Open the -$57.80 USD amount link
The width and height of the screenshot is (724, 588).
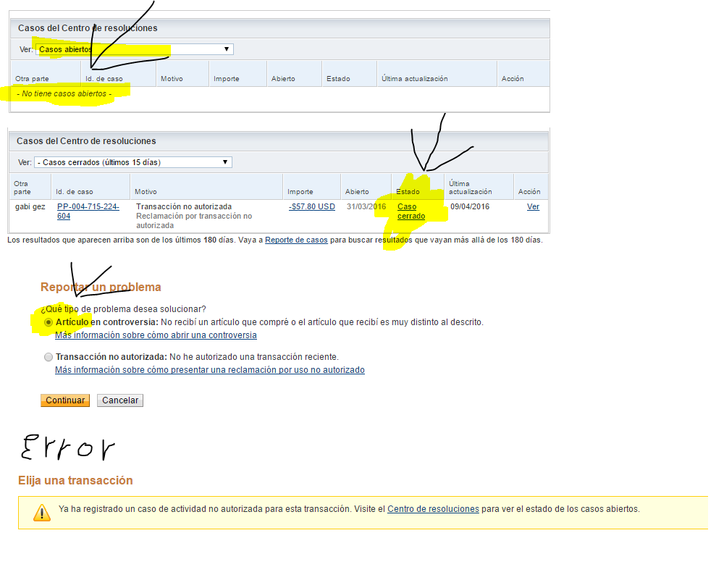coord(312,206)
